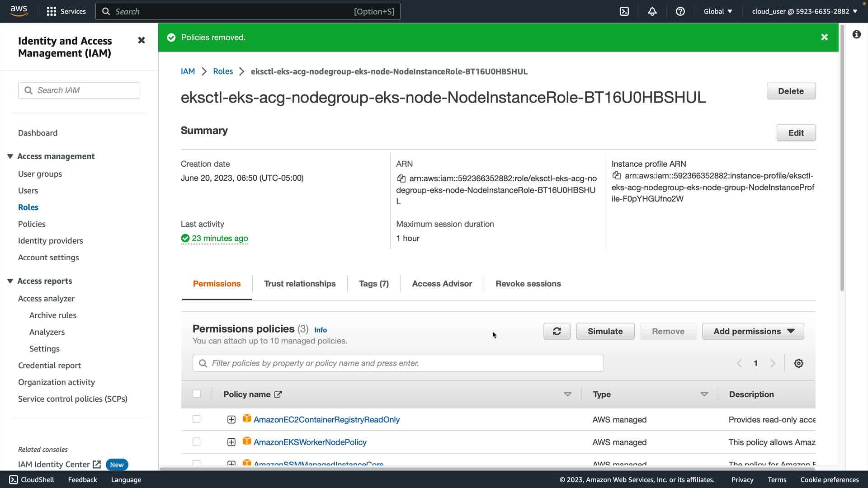868x488 pixels.
Task: Check the select-all policies checkbox
Action: pos(196,394)
